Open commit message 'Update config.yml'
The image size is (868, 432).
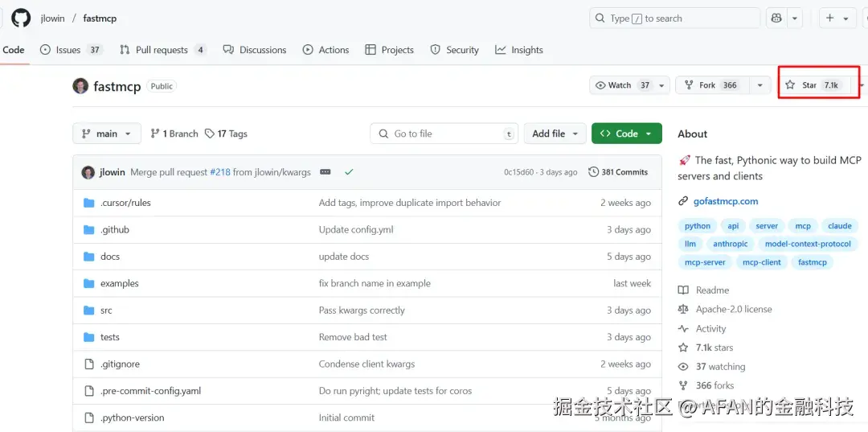tap(356, 229)
